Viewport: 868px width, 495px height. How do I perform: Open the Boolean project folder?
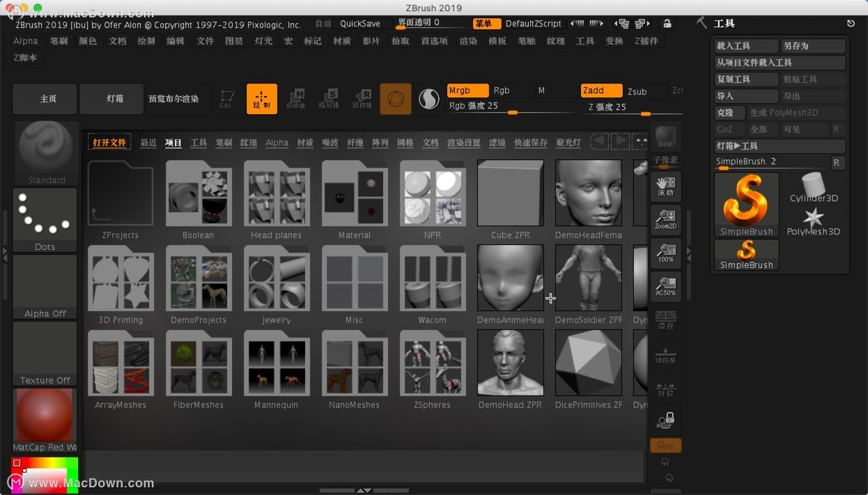pyautogui.click(x=199, y=200)
